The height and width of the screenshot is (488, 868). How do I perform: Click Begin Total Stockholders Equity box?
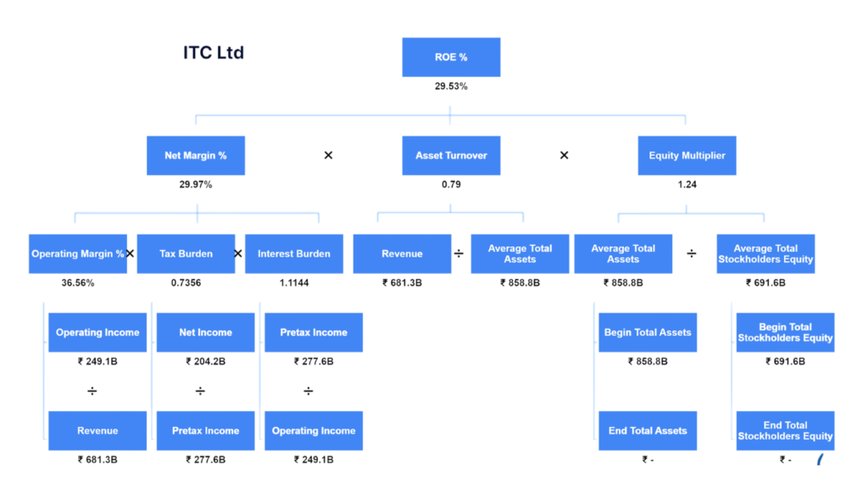click(x=786, y=332)
